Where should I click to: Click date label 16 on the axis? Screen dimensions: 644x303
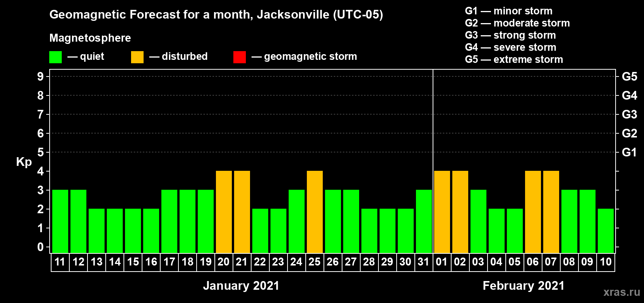click(x=151, y=262)
